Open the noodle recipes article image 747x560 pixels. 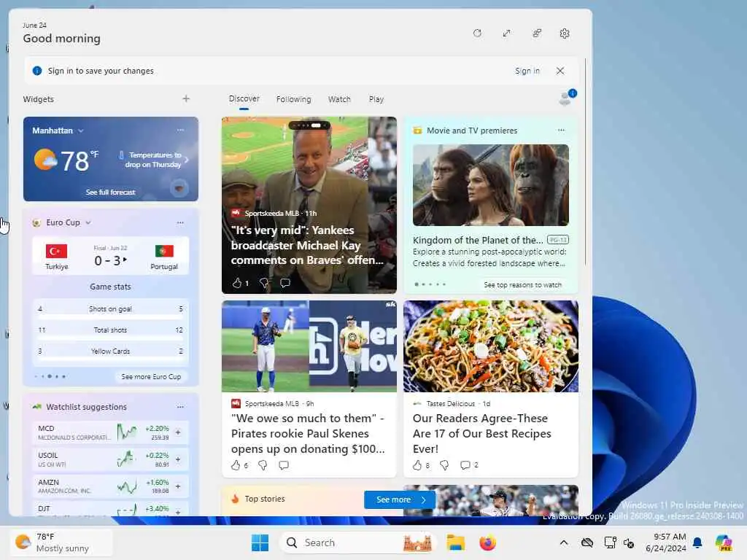[x=491, y=346]
